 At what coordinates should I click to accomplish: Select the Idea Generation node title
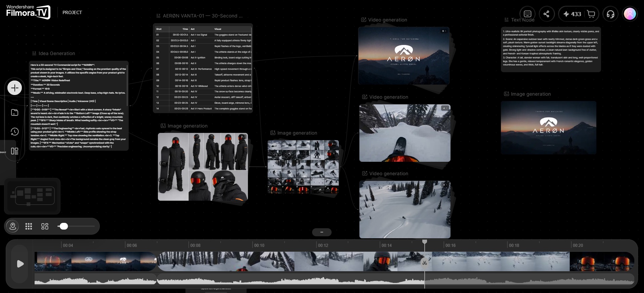point(57,53)
